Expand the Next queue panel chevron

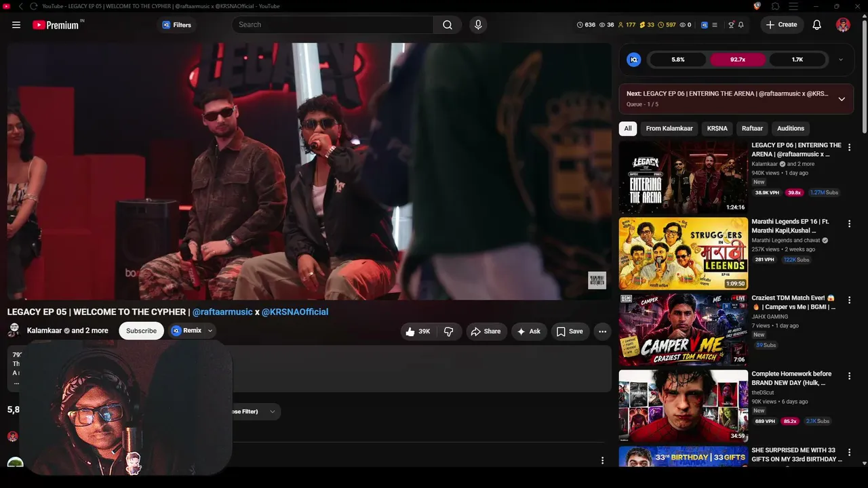click(x=842, y=99)
